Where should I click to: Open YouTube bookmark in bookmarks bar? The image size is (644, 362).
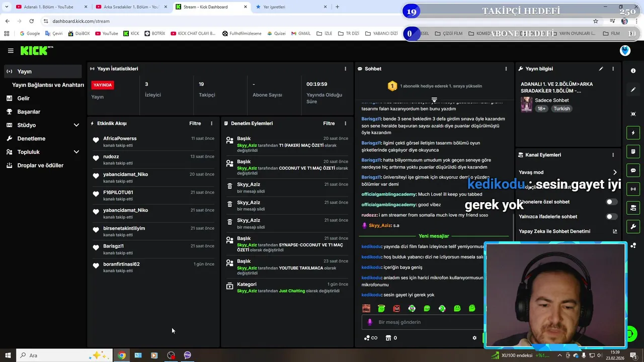[106, 34]
